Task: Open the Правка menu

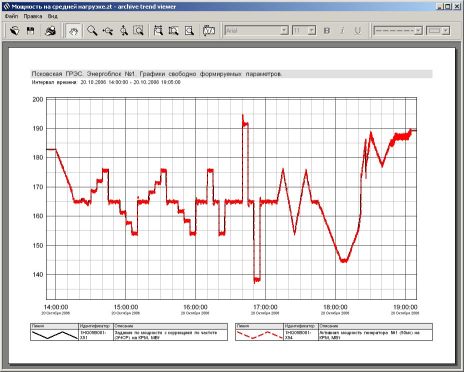Action: click(33, 16)
